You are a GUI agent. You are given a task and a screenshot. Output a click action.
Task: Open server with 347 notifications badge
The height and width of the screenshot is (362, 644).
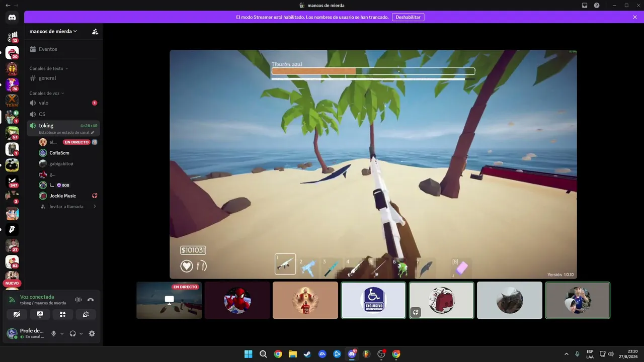[x=12, y=181]
